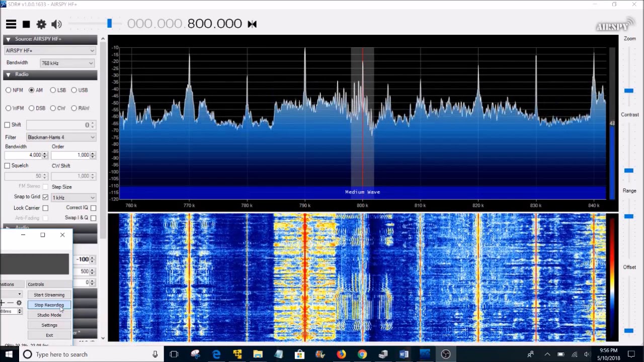Open Microsoft Word from the taskbar

pyautogui.click(x=404, y=354)
